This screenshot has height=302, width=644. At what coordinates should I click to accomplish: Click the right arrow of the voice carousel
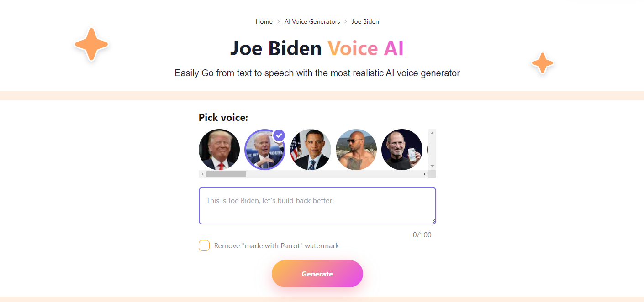pos(425,174)
